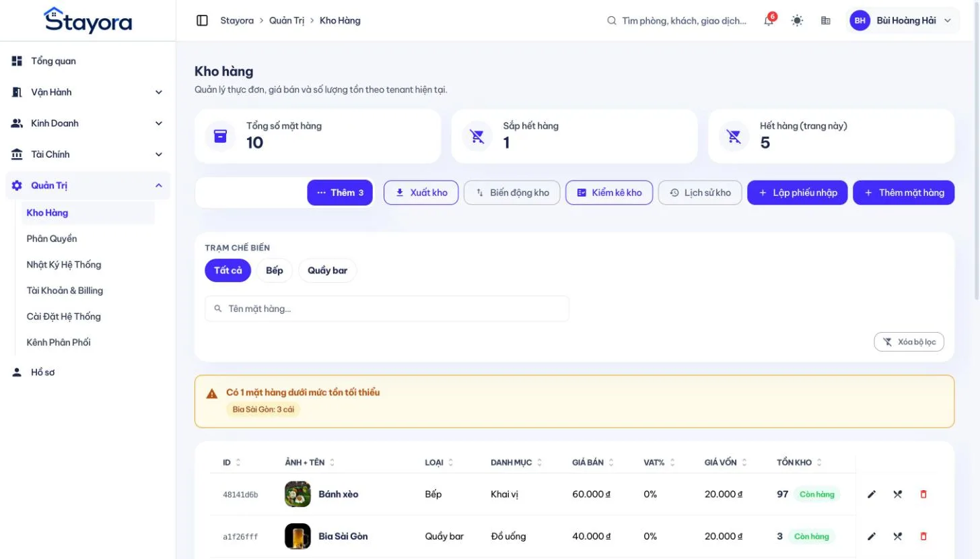Click the building icon in the top bar

click(x=826, y=21)
